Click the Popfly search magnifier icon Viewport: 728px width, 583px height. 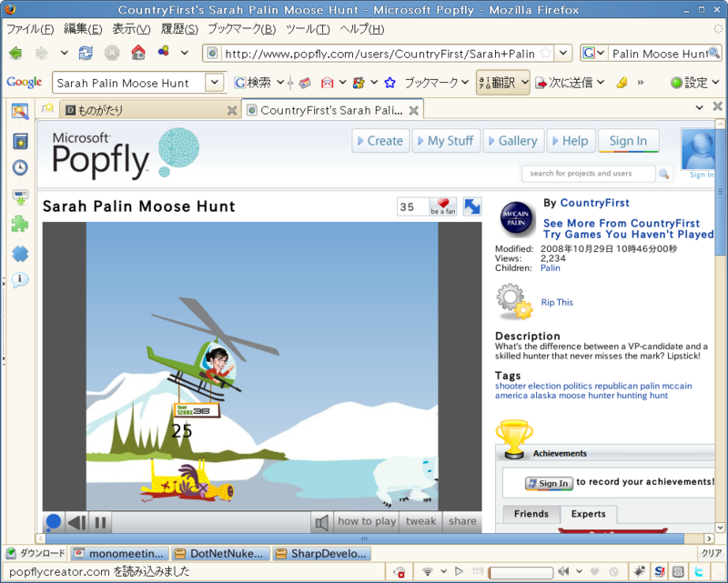(x=663, y=174)
